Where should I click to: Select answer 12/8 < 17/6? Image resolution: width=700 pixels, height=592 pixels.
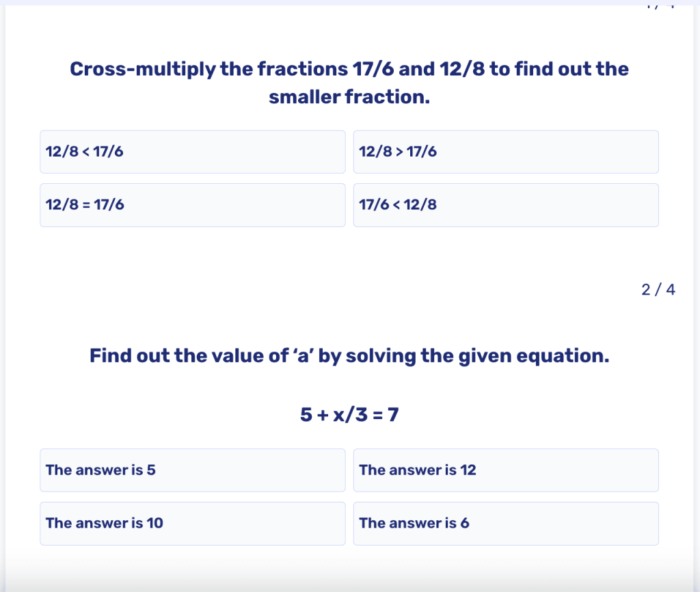[x=192, y=152]
